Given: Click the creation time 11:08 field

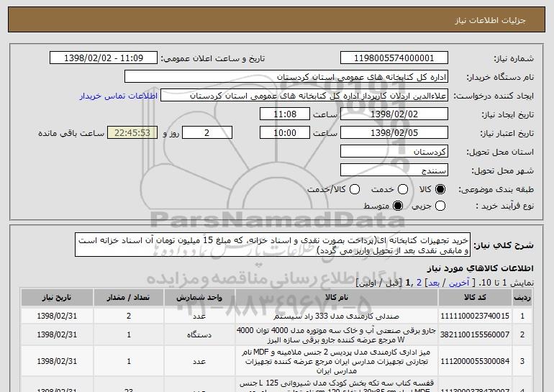Looking at the screenshot, I should pyautogui.click(x=285, y=114).
